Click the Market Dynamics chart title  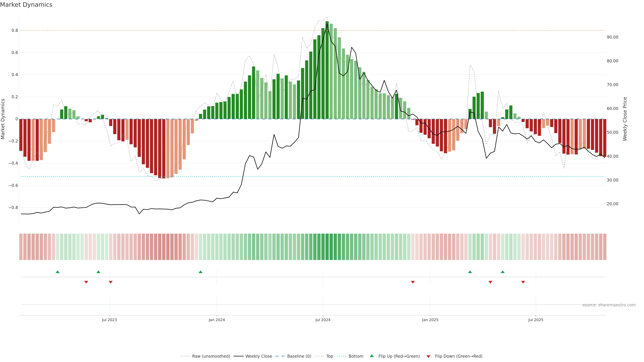[x=26, y=5]
